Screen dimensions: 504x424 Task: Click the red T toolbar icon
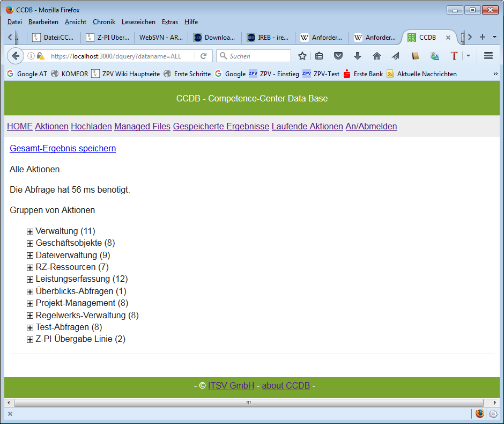(454, 56)
